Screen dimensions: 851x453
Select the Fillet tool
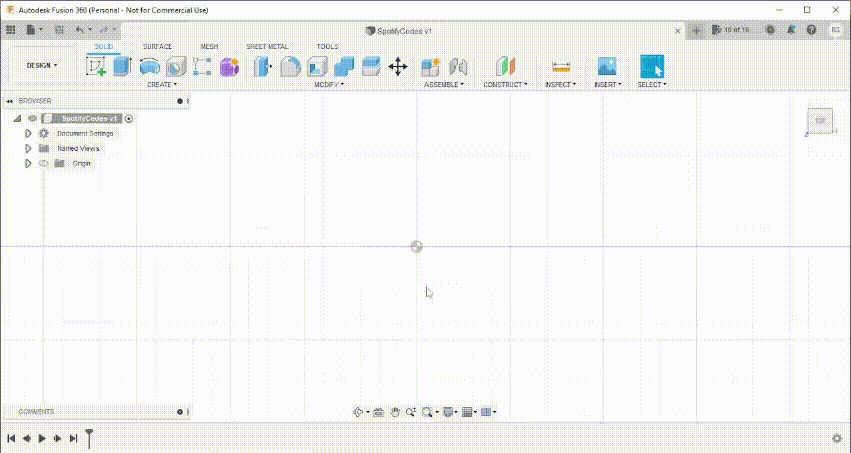(x=290, y=67)
